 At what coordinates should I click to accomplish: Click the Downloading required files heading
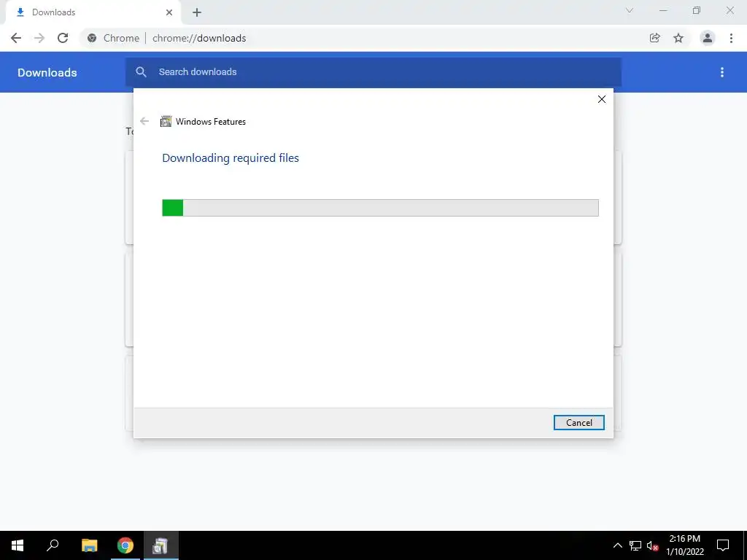[x=231, y=158]
